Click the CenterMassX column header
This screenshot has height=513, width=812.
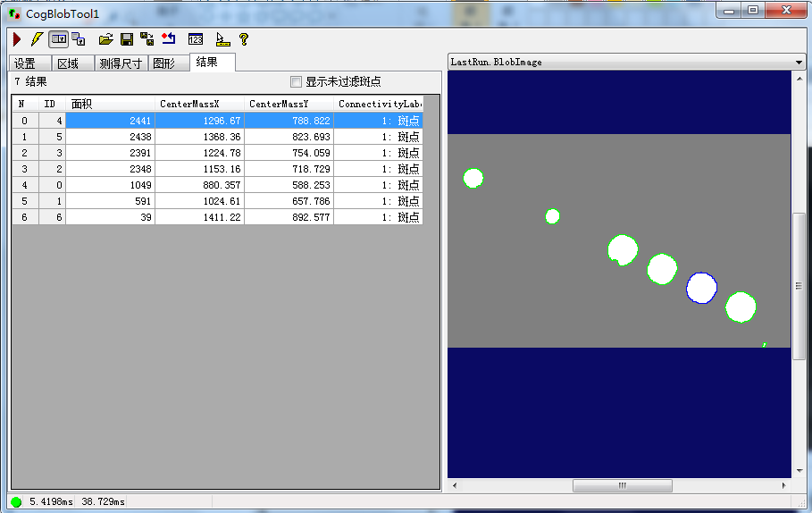199,104
